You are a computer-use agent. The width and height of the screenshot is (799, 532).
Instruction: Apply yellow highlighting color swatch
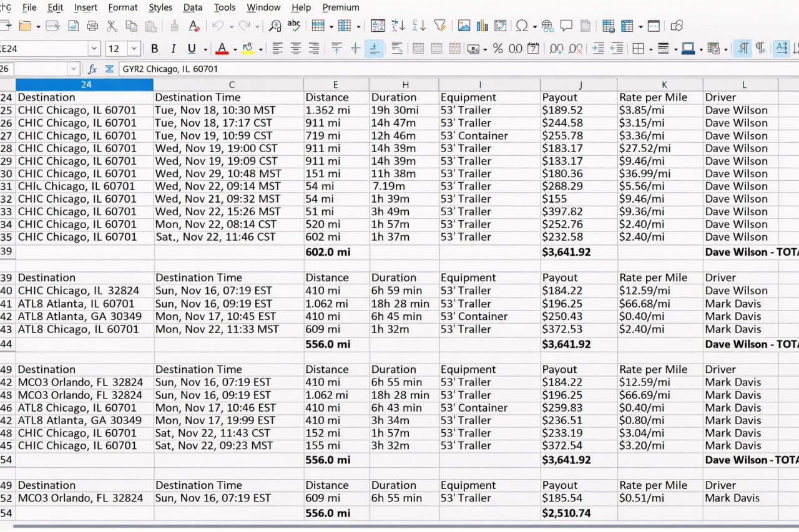[x=248, y=49]
